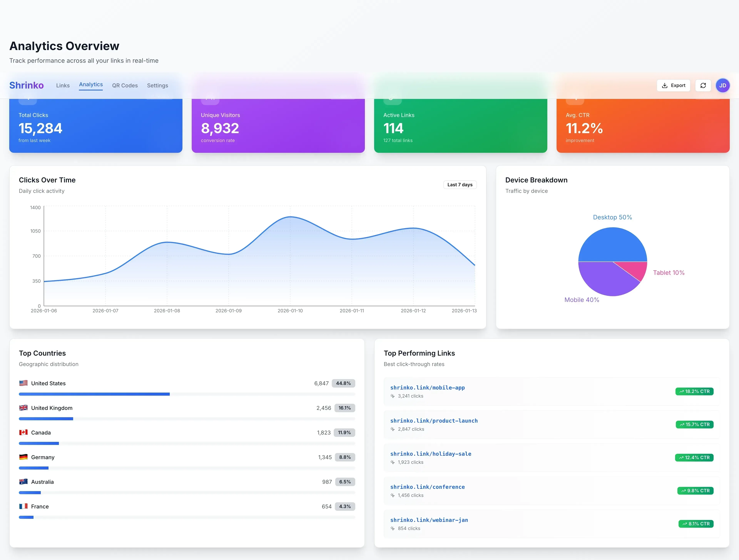Open shrinko.link/holiday-sale link

tap(431, 453)
